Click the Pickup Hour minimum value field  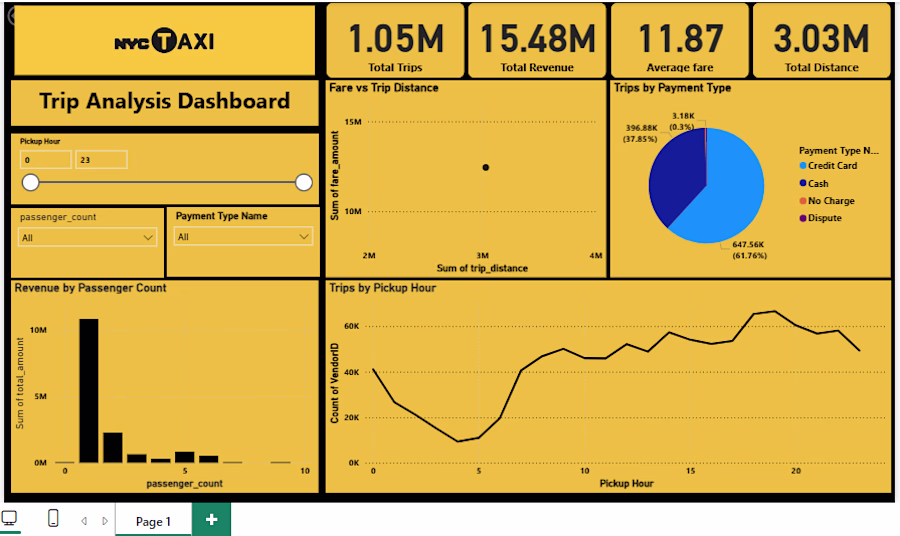tap(46, 160)
